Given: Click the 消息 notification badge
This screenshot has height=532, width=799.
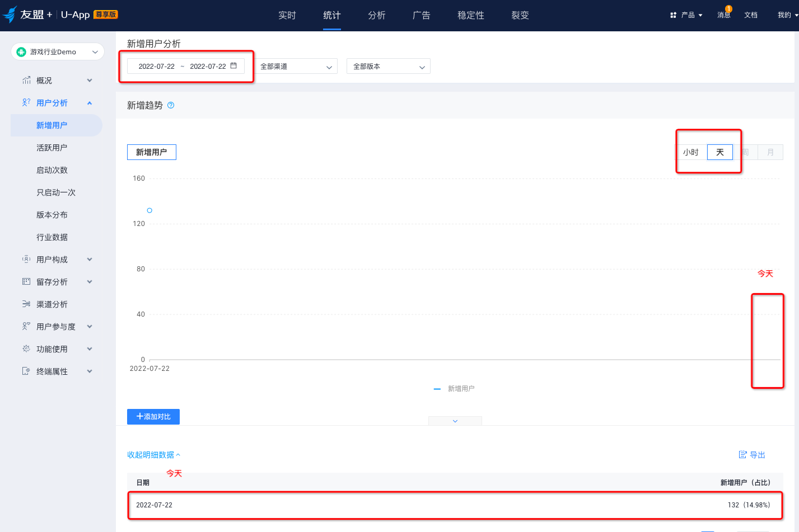Looking at the screenshot, I should pos(728,9).
